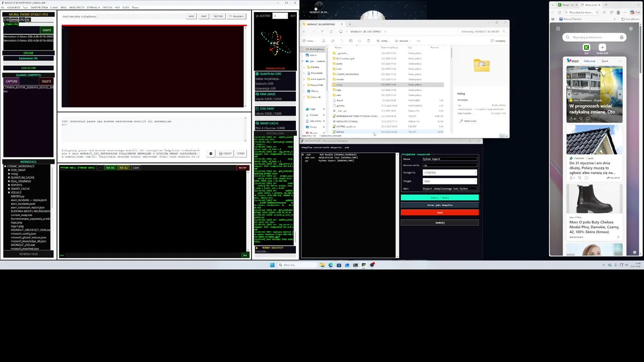The width and height of the screenshot is (644, 362).
Task: Open Kategoria dropdown in Absolutecod dialog
Action: (450, 172)
